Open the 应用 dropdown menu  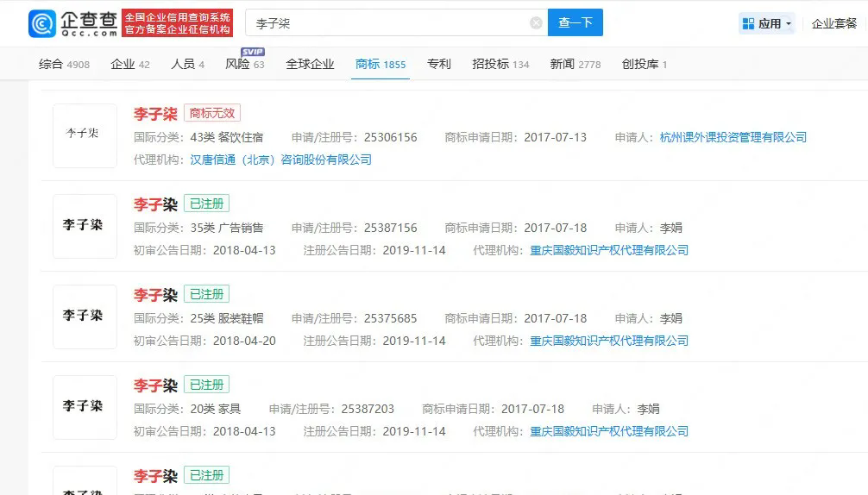point(767,23)
